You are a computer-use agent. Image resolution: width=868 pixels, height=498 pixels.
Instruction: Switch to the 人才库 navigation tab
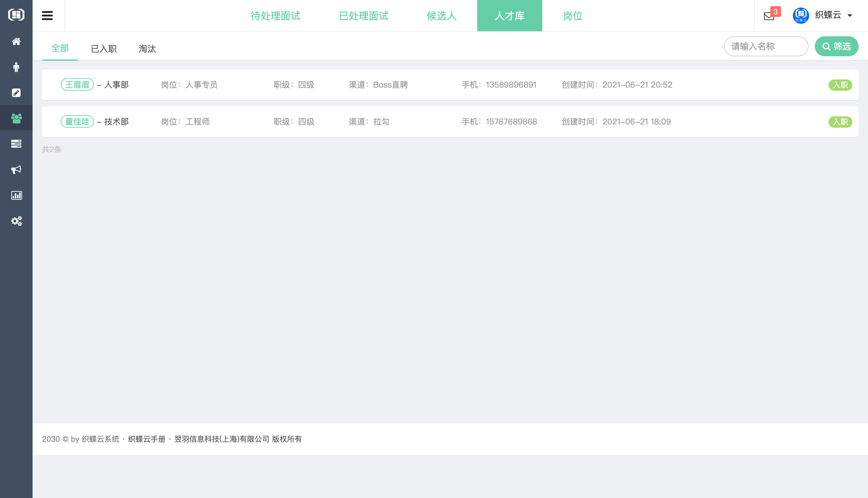pos(509,16)
